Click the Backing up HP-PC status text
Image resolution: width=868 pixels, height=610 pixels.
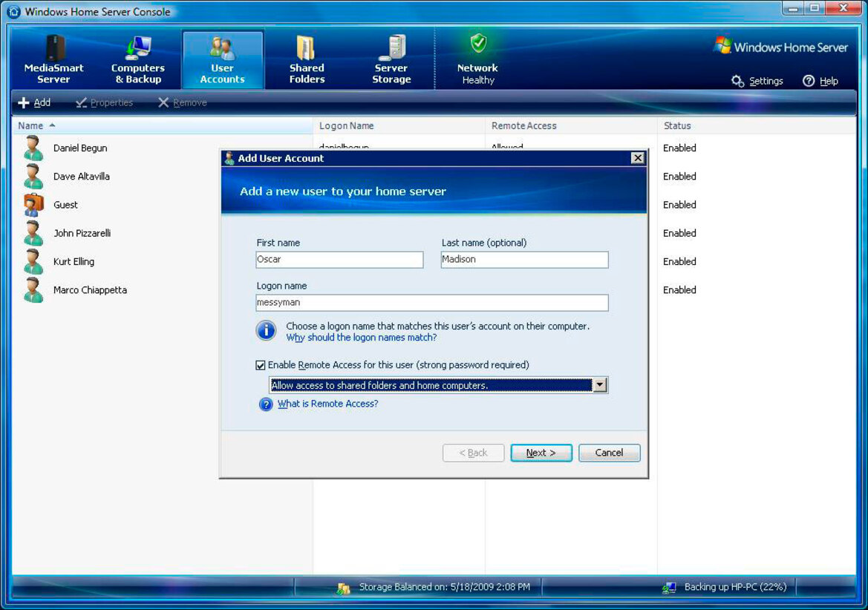pyautogui.click(x=735, y=587)
